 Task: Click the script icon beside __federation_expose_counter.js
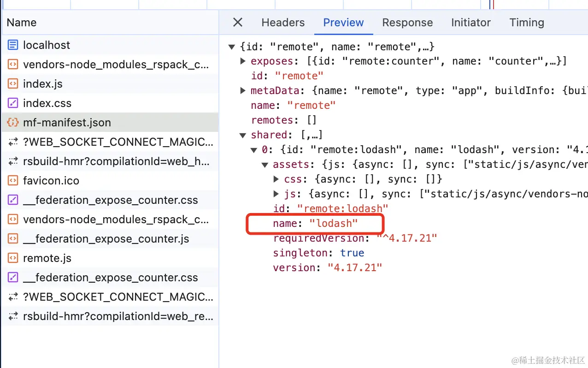click(13, 239)
